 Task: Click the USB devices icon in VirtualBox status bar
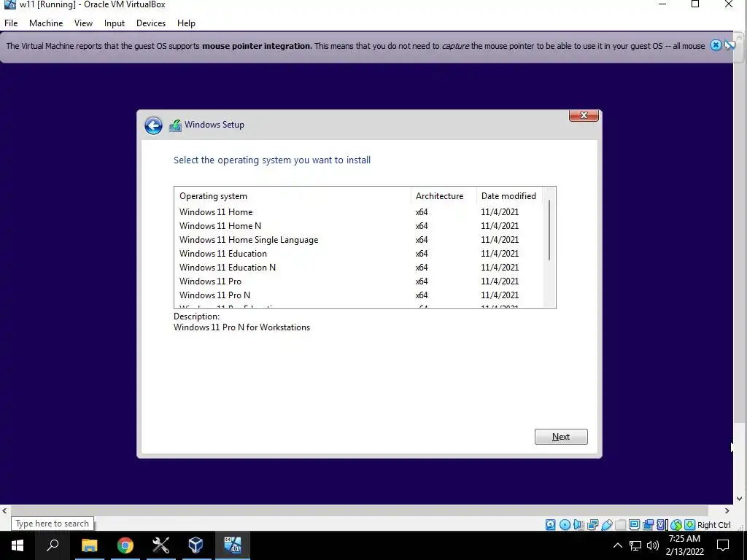606,525
